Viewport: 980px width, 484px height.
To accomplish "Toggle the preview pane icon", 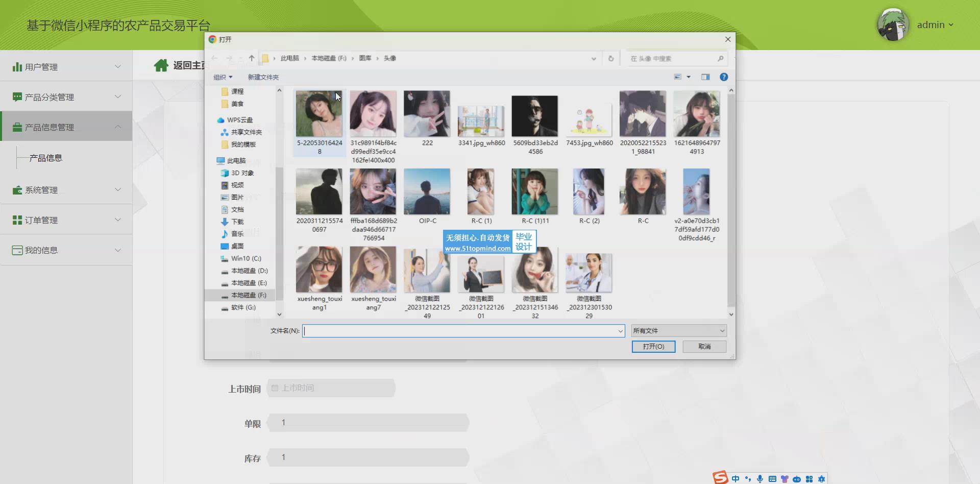I will click(705, 77).
